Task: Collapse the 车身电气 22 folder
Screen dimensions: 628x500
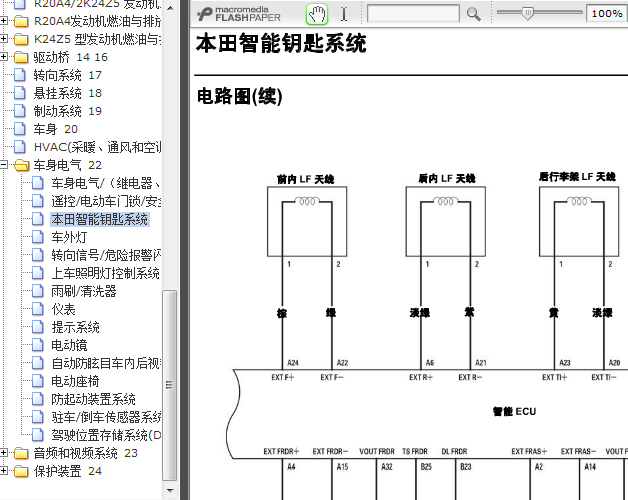Action: (4, 165)
